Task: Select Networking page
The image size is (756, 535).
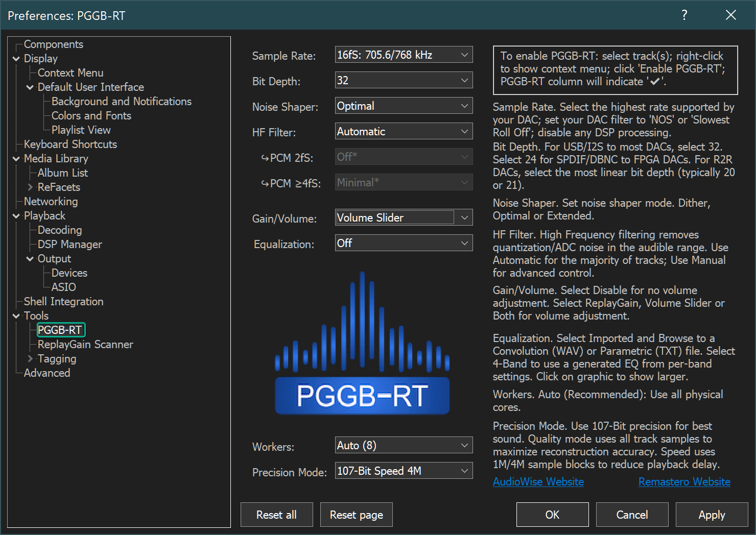Action: (x=51, y=202)
